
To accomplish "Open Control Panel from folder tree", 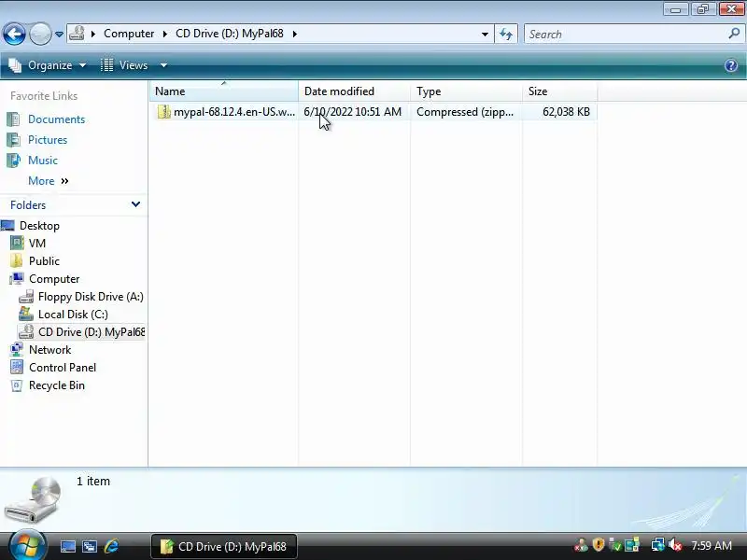I will pos(63,368).
